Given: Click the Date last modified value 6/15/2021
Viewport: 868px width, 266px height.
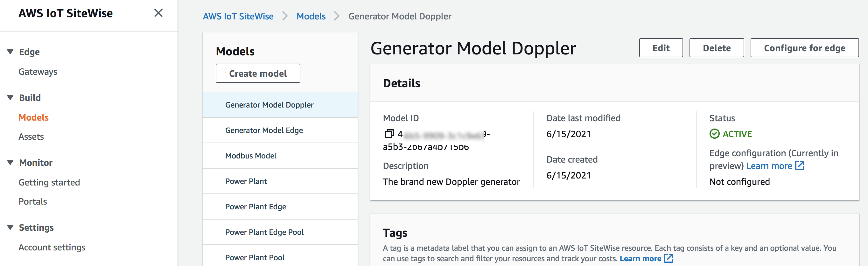Looking at the screenshot, I should (569, 134).
